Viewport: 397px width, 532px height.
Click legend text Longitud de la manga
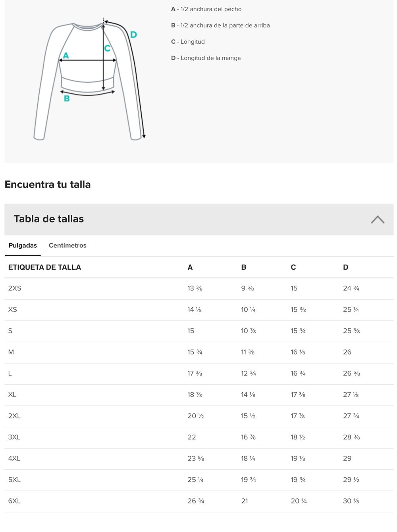(210, 58)
